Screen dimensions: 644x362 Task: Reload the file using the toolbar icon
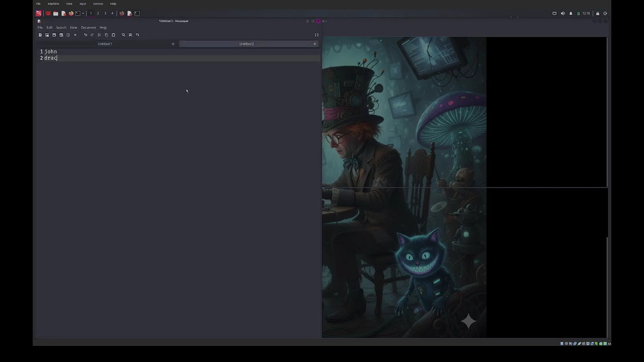pos(68,35)
